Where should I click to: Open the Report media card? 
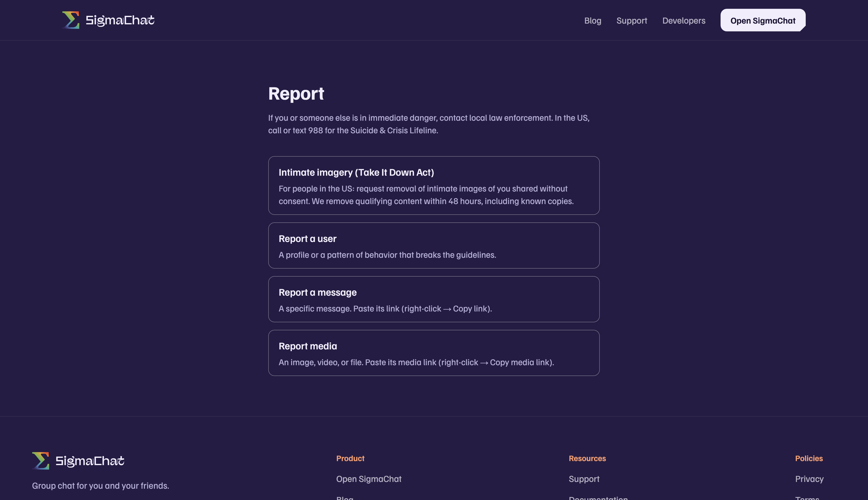(x=434, y=353)
